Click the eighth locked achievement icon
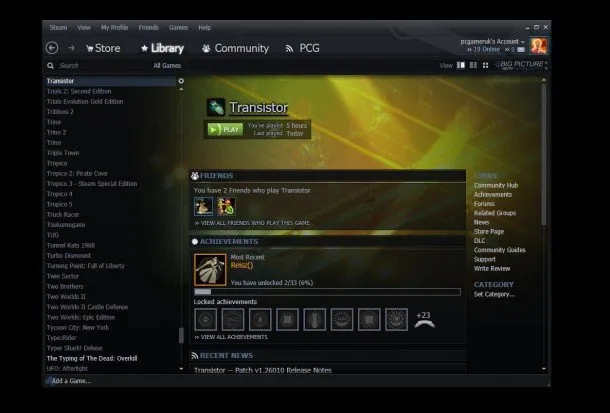This screenshot has width=610, height=413. tap(396, 320)
